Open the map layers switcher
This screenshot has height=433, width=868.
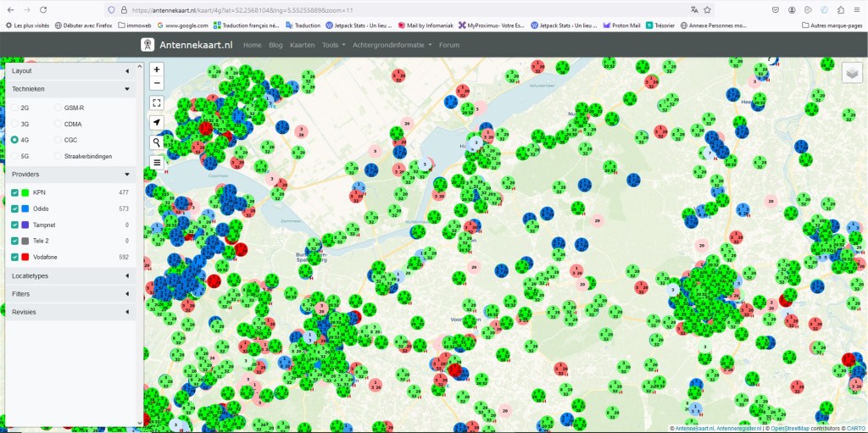[x=852, y=73]
